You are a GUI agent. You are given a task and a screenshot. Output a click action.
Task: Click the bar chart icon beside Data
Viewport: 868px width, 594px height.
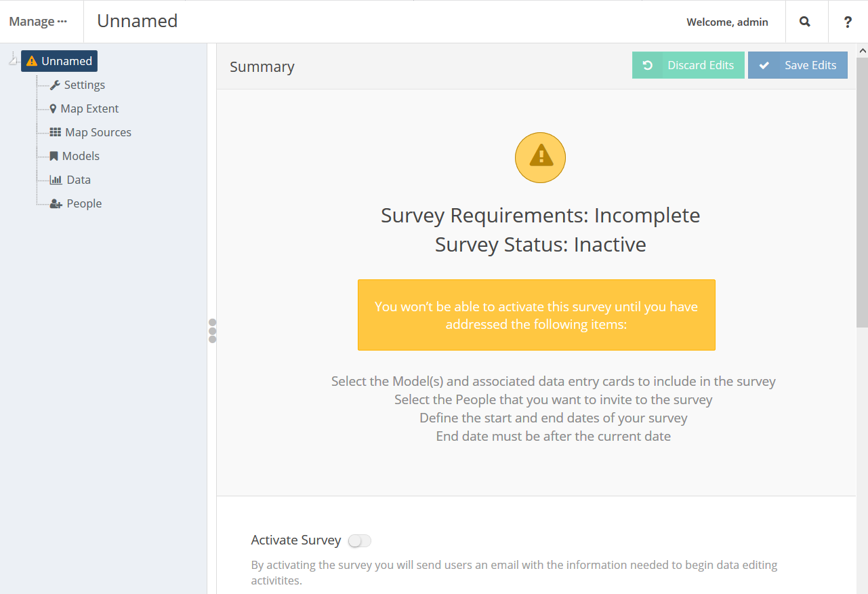(x=56, y=180)
